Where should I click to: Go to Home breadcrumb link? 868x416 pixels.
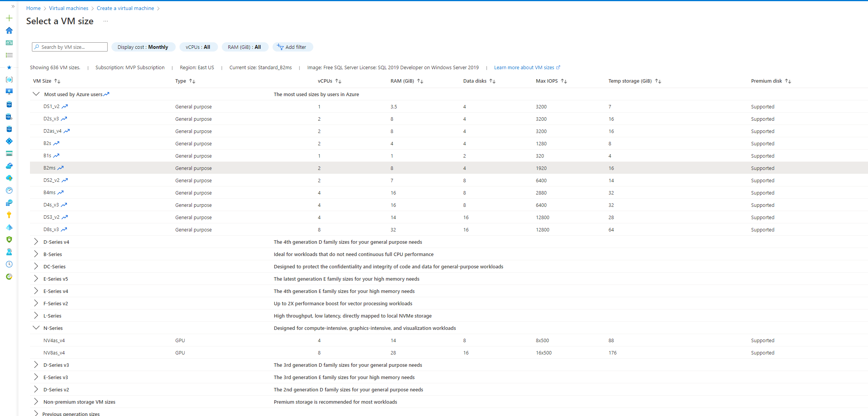33,8
